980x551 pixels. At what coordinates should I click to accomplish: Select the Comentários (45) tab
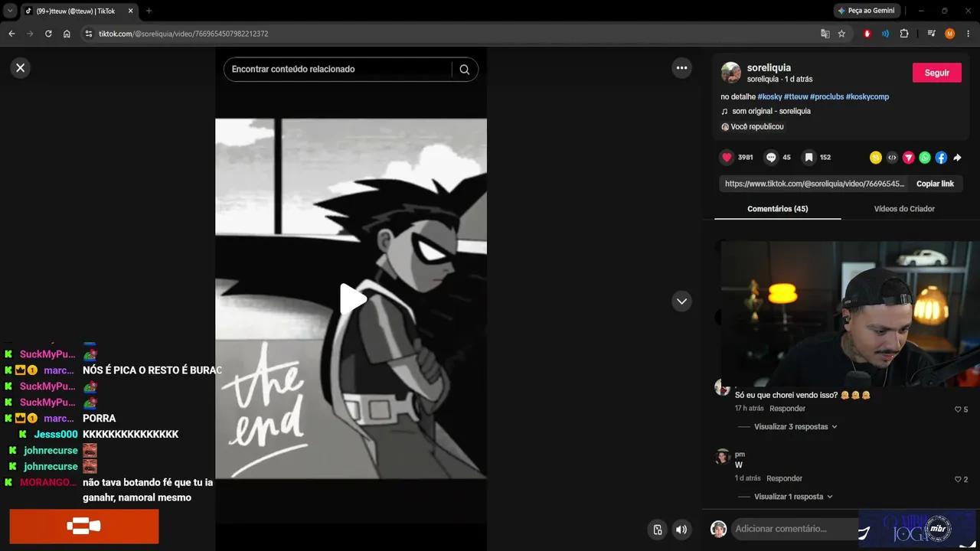pos(777,209)
